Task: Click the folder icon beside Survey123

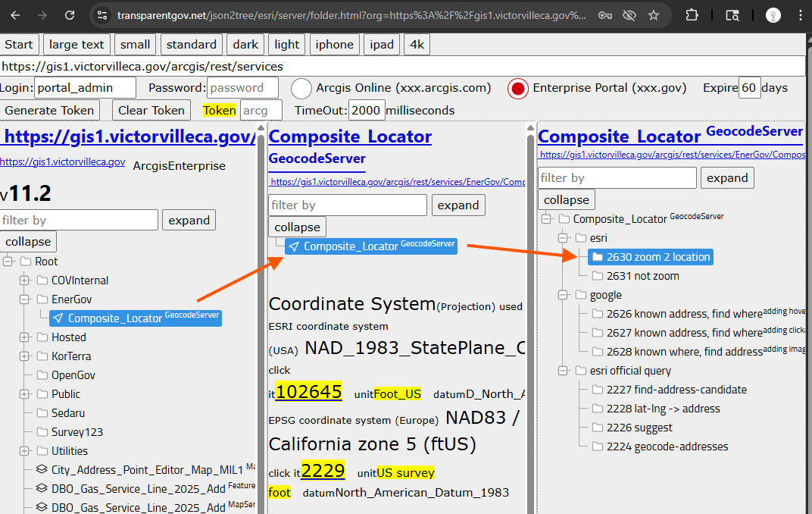Action: click(x=42, y=432)
